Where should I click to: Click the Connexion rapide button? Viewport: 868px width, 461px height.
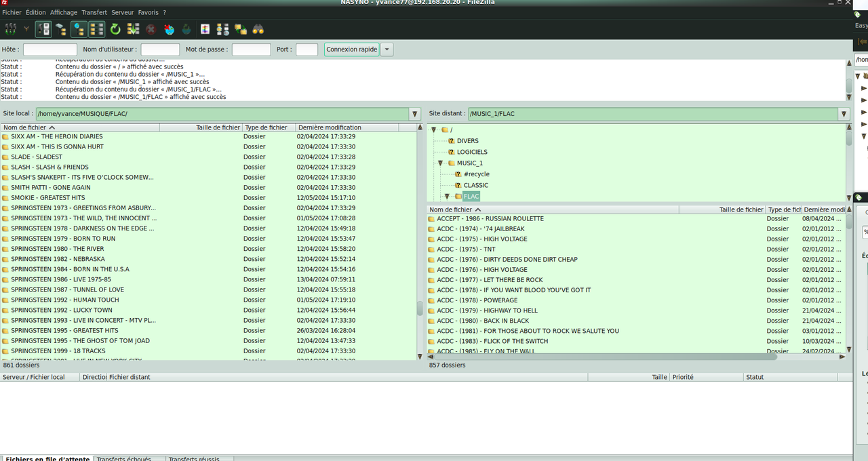351,49
